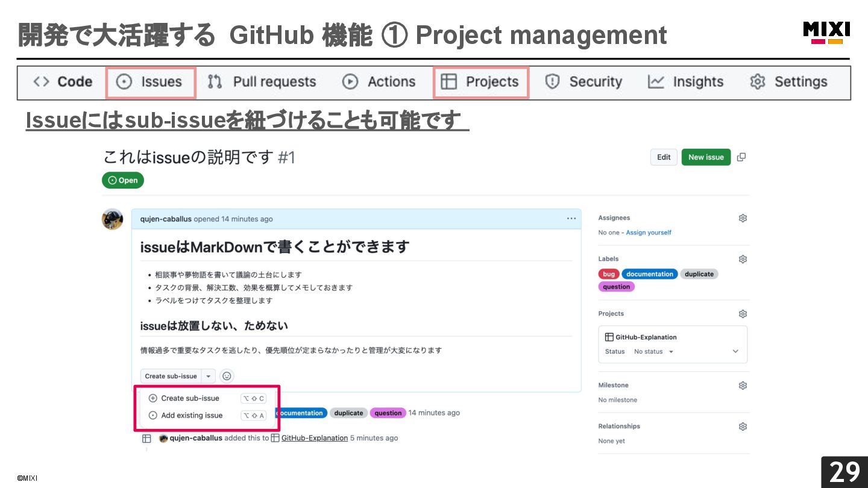Open GitHub-Explanation project in sidebar card
This screenshot has height=488, width=868.
[646, 337]
